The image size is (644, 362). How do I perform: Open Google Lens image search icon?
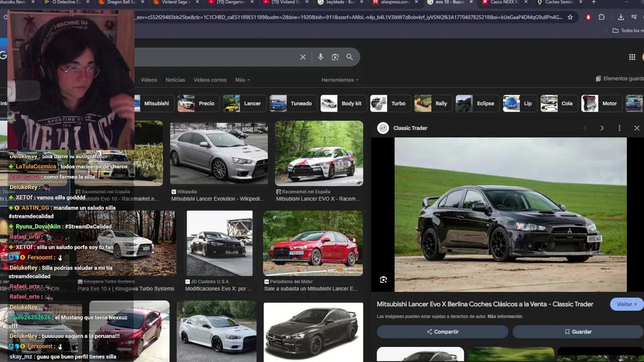tap(335, 57)
